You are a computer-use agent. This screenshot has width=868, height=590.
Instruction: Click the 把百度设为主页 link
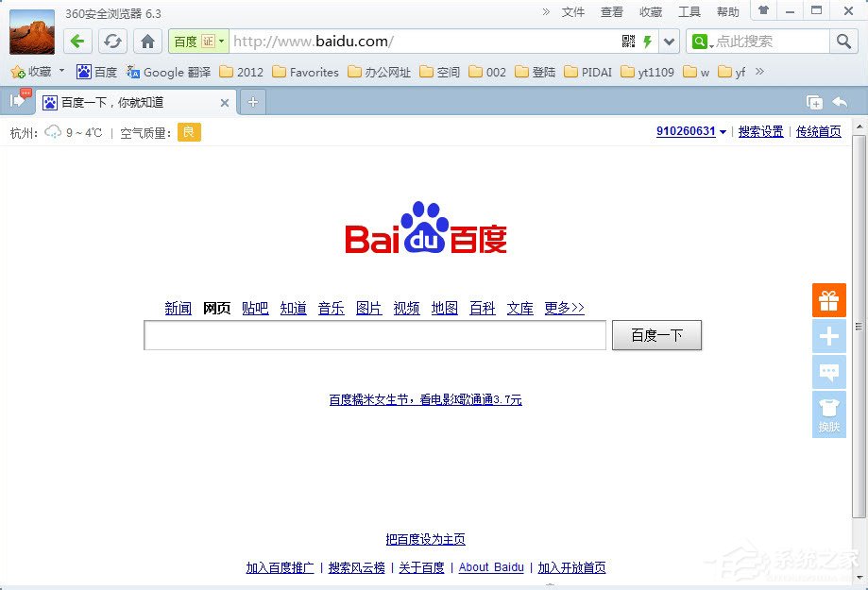424,539
